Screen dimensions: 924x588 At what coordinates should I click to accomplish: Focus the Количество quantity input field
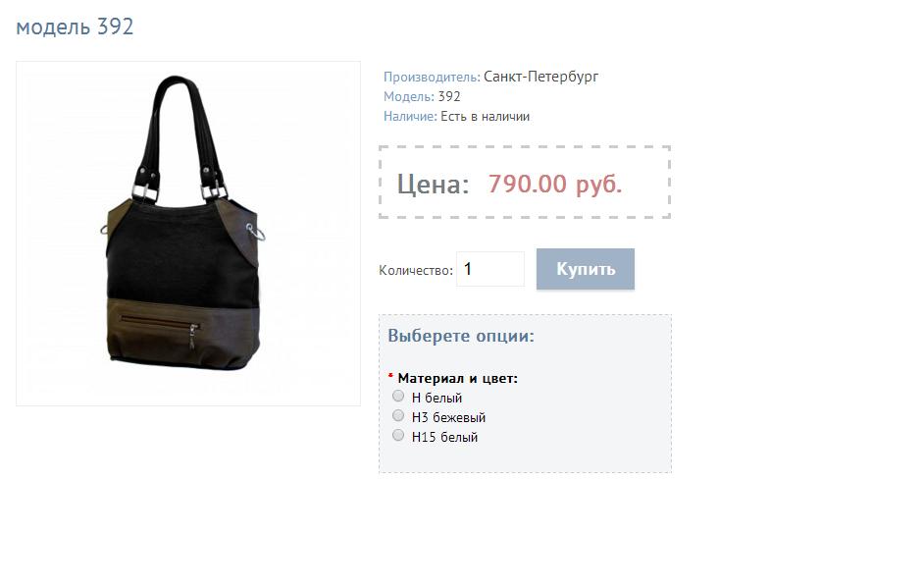click(x=490, y=269)
